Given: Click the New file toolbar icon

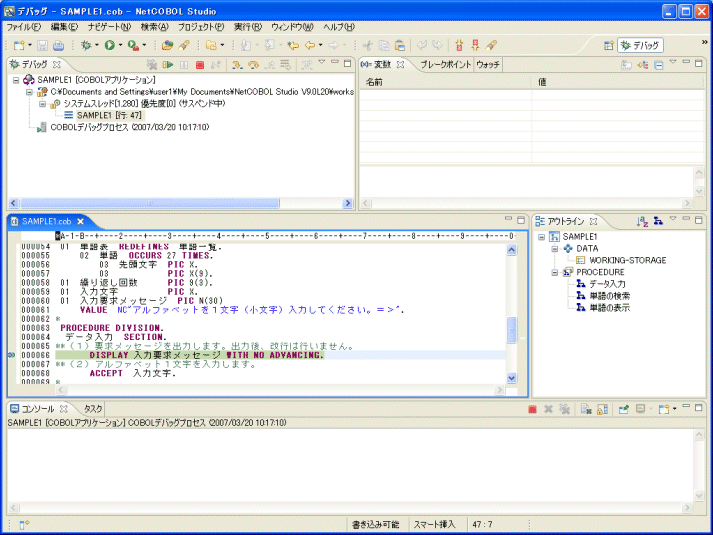Looking at the screenshot, I should pos(19,45).
